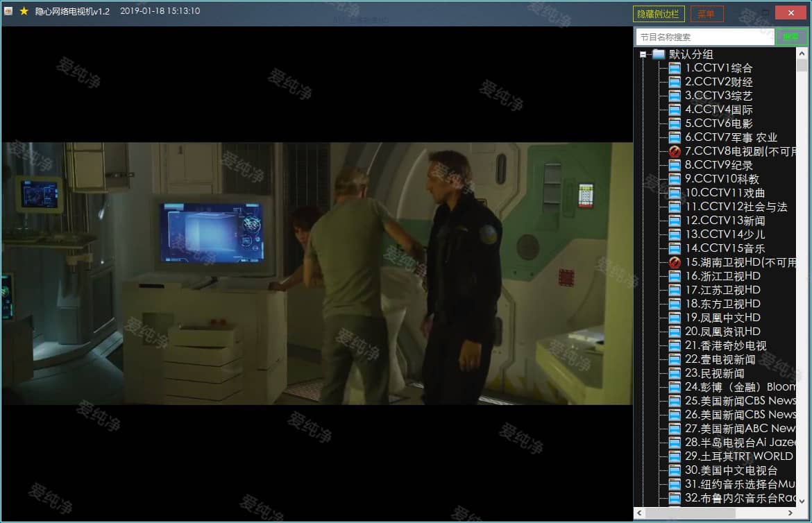Click the 默认分组 folder icon
This screenshot has width=812, height=523.
coord(659,54)
